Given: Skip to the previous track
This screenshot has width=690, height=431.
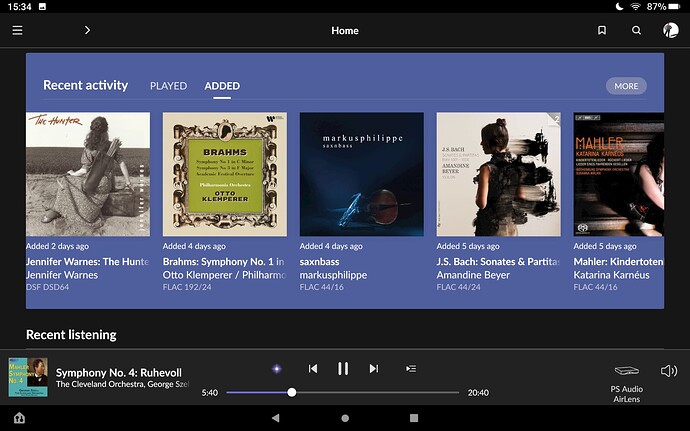Looking at the screenshot, I should 313,368.
